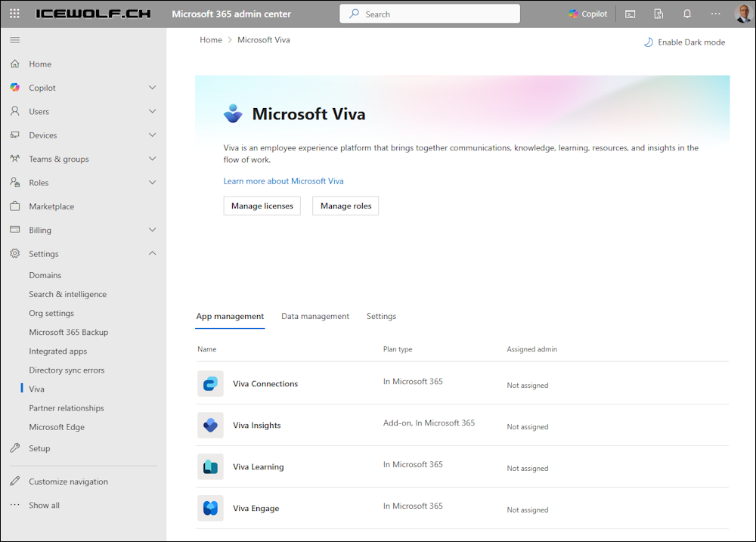The image size is (756, 542).
Task: Open Partner relationships
Action: click(x=66, y=408)
